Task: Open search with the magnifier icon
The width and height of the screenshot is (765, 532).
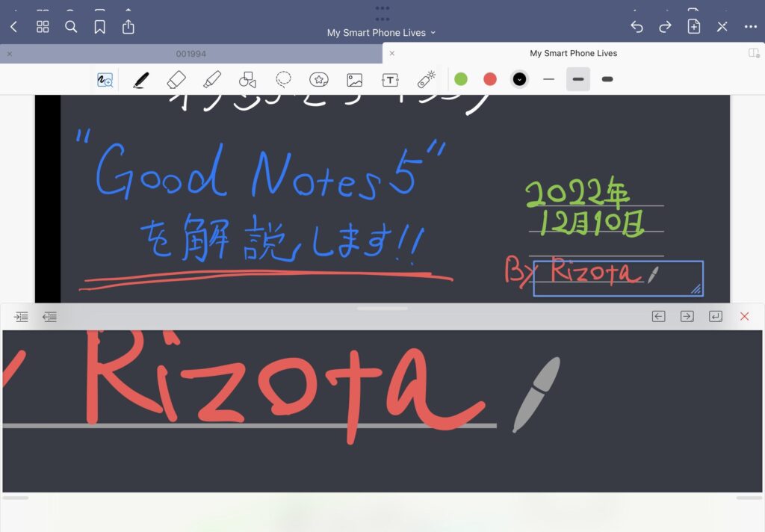Action: coord(71,27)
